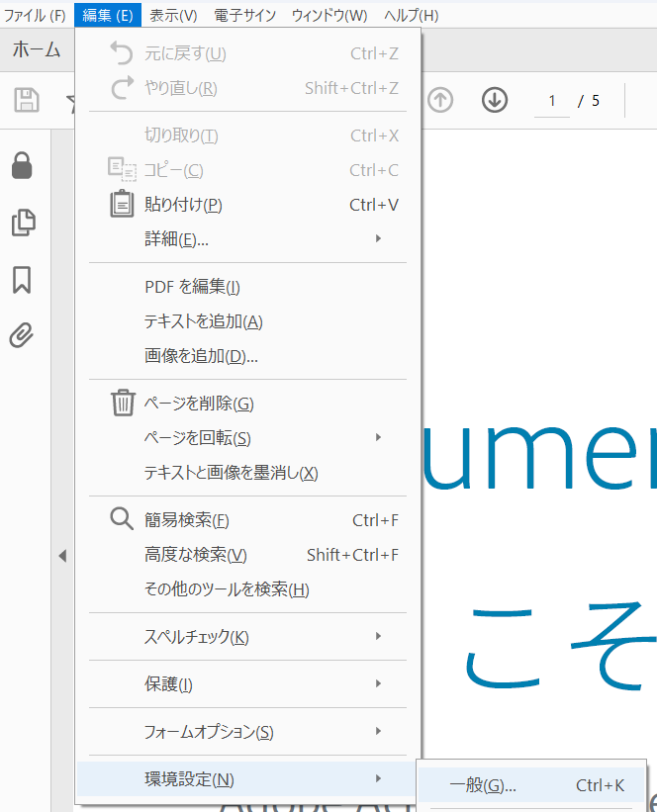Viewport: 657px width, 812px height.
Task: Expand フォームオプション(S) submenu
Action: pos(247,732)
